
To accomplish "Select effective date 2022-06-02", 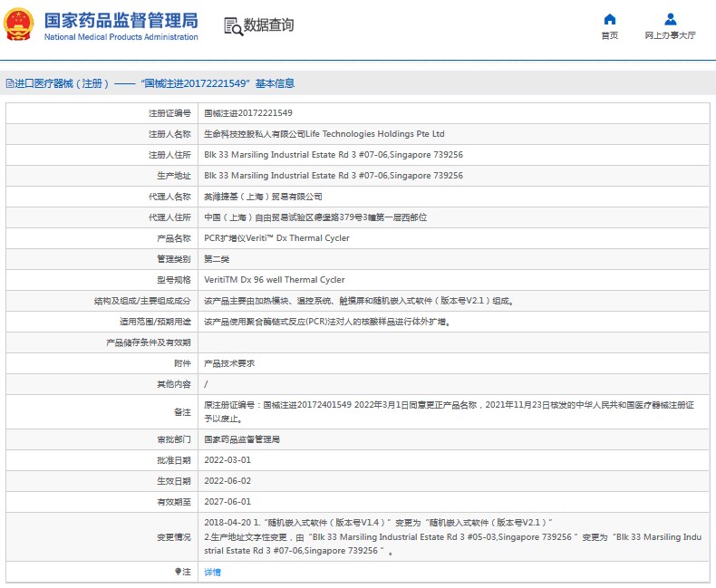I will tap(227, 481).
